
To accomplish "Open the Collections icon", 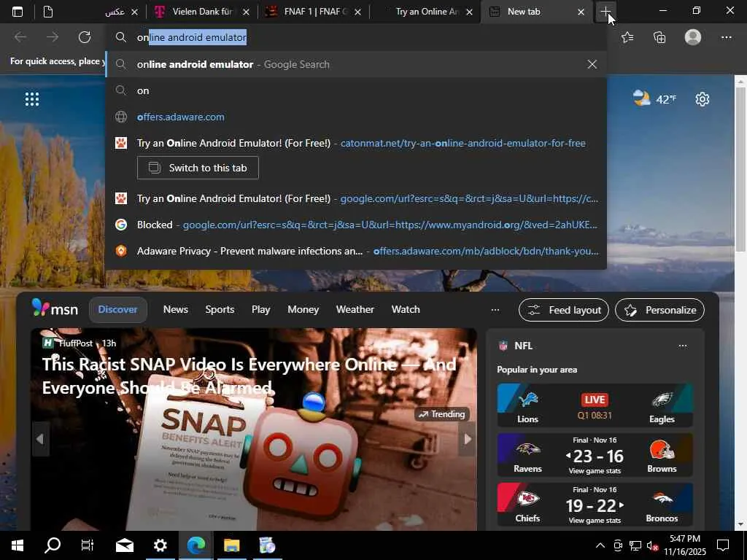I will tap(659, 37).
